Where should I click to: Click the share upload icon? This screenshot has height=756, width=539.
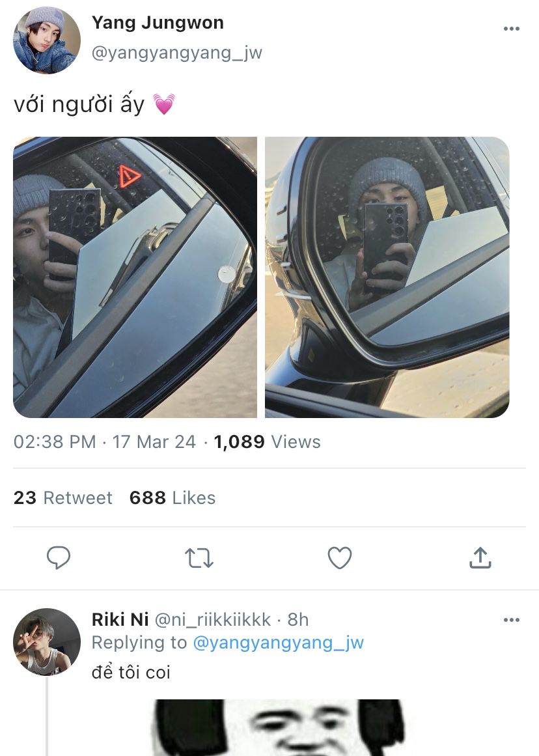coord(480,557)
